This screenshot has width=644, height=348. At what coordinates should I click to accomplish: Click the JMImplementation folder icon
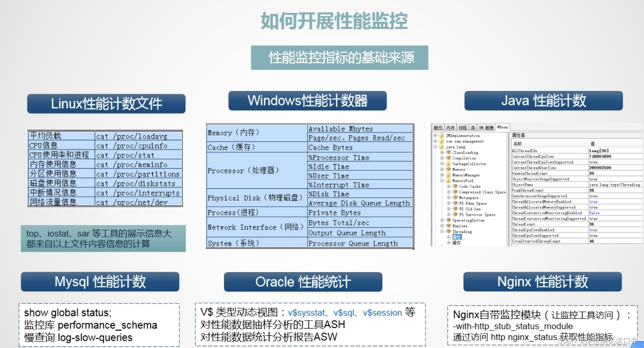click(x=441, y=136)
